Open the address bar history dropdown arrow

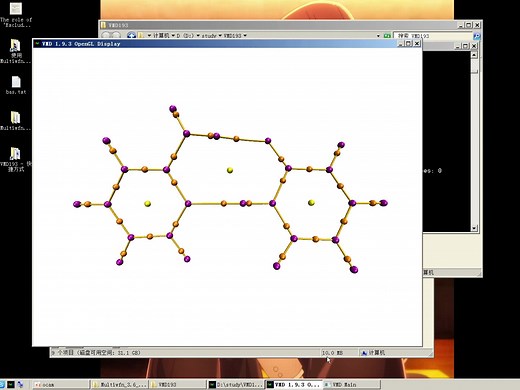point(378,36)
